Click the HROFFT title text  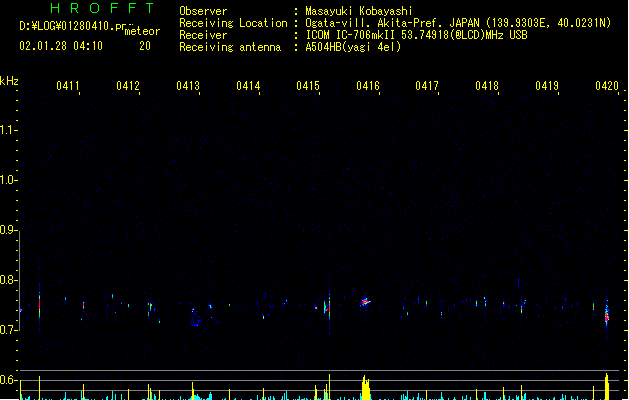102,8
